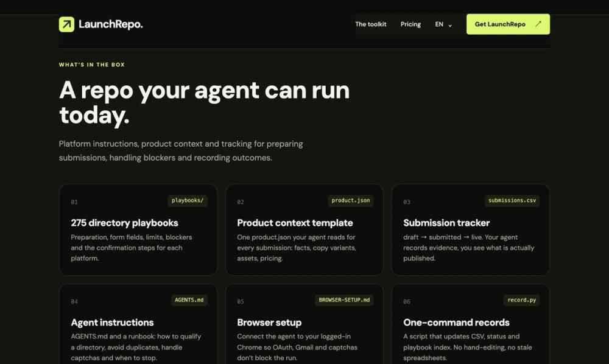Click the A script that updates CSV description
The image size is (609, 364).
468,348
